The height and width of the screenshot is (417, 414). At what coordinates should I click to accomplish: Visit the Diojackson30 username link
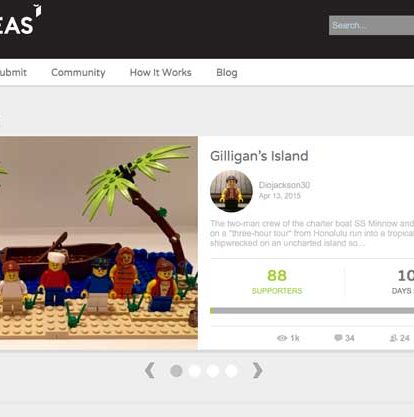click(x=284, y=185)
